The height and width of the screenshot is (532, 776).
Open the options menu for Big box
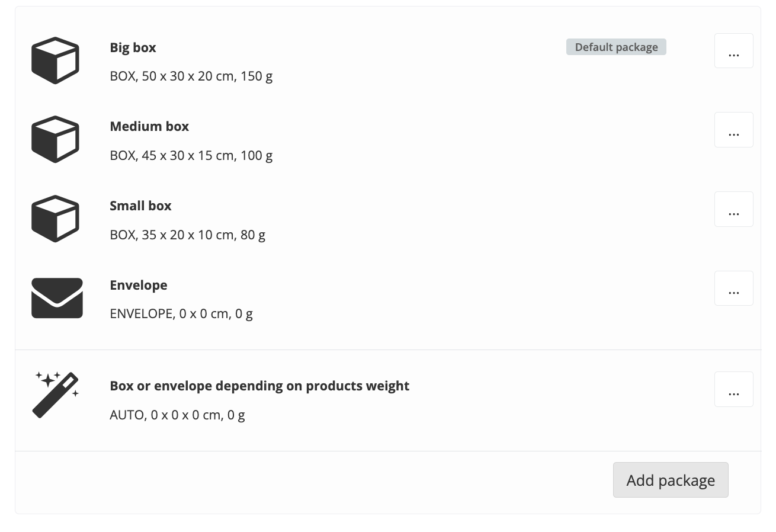pyautogui.click(x=733, y=51)
